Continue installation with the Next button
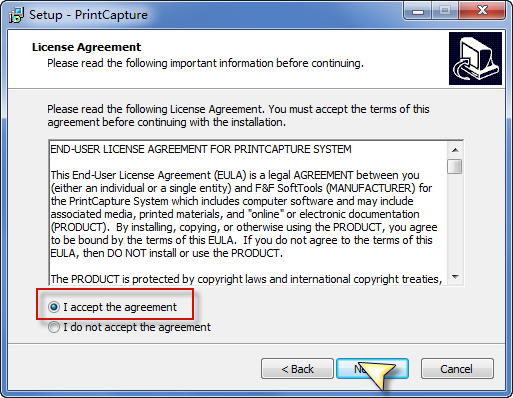Screen dimensions: 513x398 372,369
